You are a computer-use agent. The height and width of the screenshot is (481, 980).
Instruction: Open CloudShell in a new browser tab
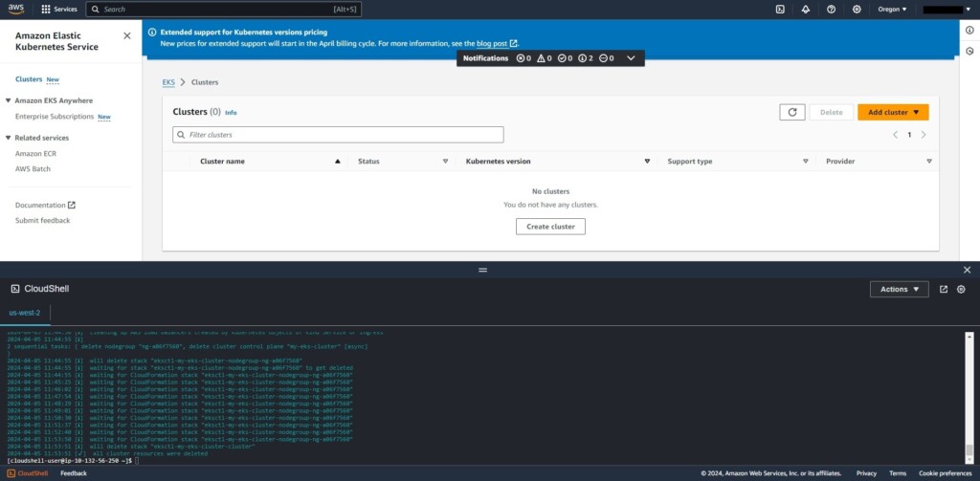click(x=944, y=289)
